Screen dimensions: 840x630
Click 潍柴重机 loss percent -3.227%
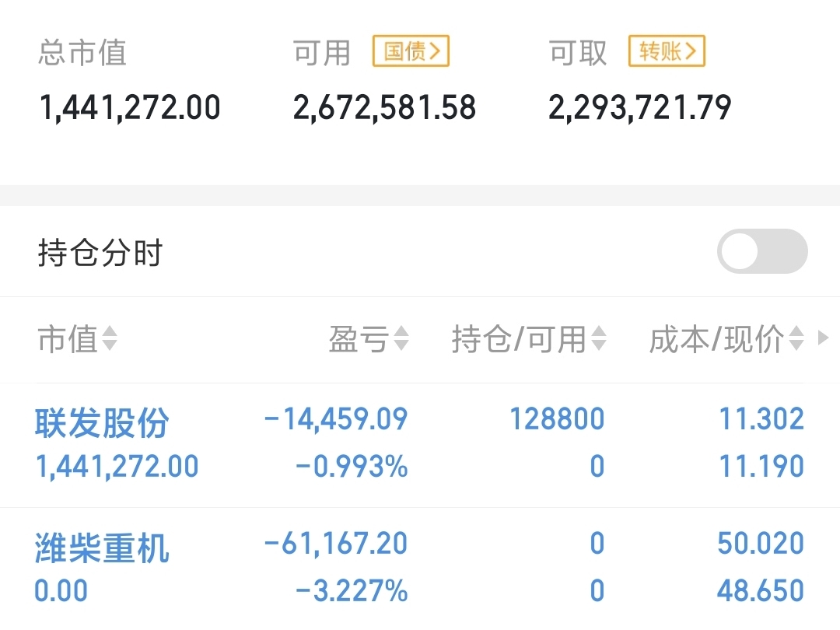point(352,591)
